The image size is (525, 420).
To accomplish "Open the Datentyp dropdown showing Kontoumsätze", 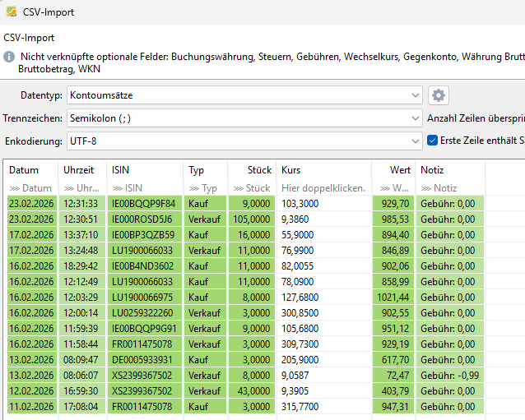I will click(244, 95).
